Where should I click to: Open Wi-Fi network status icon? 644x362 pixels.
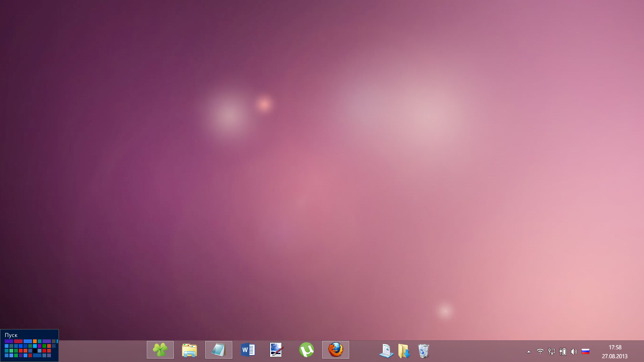pyautogui.click(x=540, y=352)
